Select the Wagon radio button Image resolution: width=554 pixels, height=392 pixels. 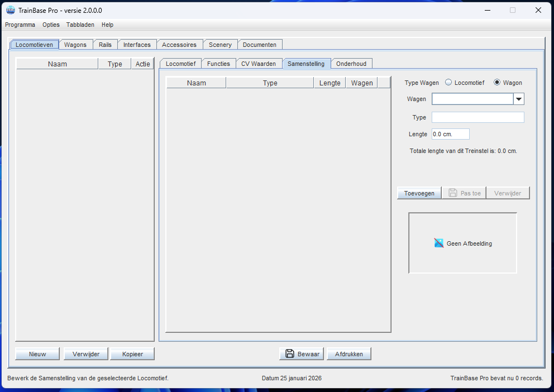tap(497, 83)
